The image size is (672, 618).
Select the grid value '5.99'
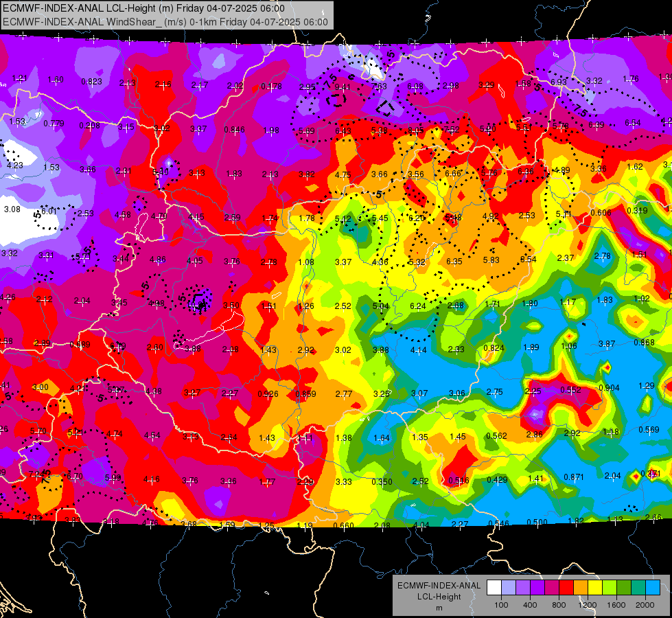[x=113, y=477]
